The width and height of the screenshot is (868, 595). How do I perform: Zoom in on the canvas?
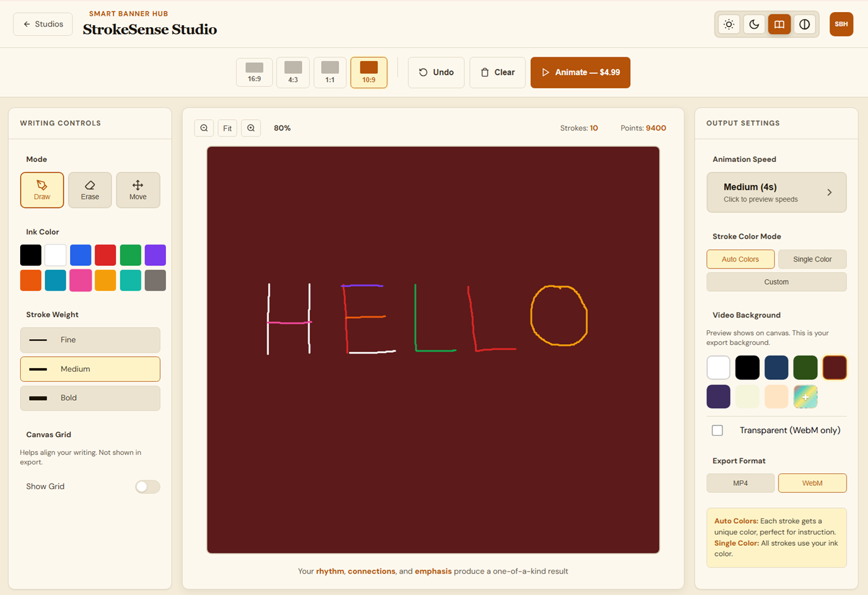[x=251, y=128]
